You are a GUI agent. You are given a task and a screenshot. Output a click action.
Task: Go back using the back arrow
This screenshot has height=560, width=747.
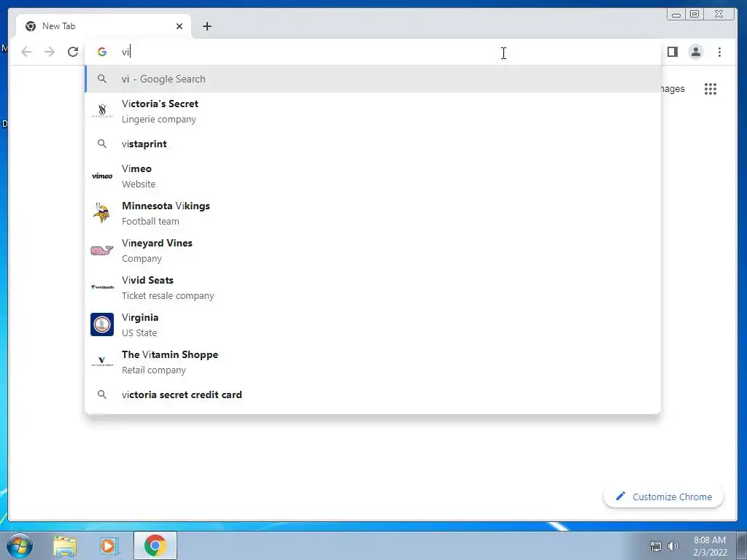pyautogui.click(x=26, y=52)
